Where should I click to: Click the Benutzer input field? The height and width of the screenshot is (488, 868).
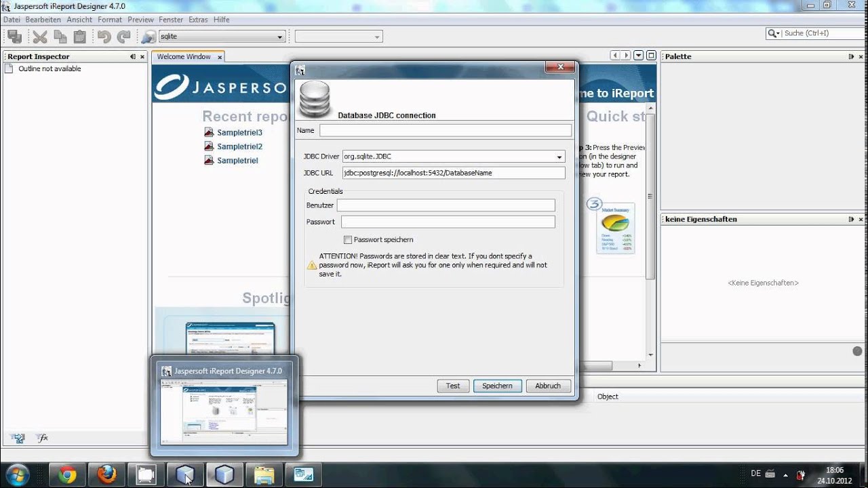pyautogui.click(x=446, y=205)
